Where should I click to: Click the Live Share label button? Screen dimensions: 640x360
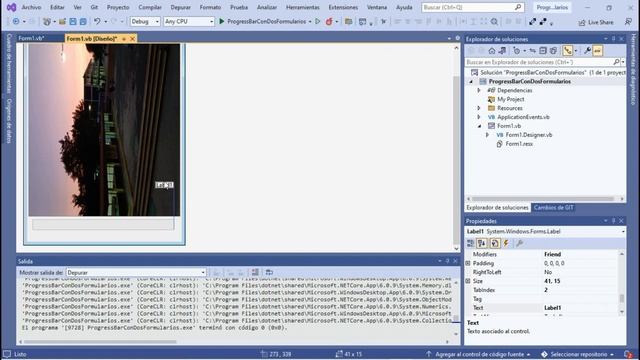[601, 22]
